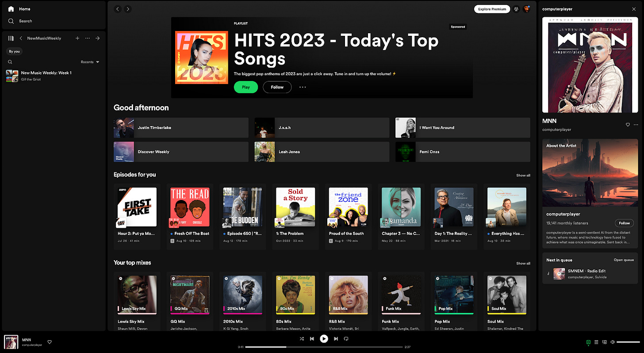Open The Friend Zone episode card
Image resolution: width=644 pixels, height=353 pixels.
click(x=349, y=216)
